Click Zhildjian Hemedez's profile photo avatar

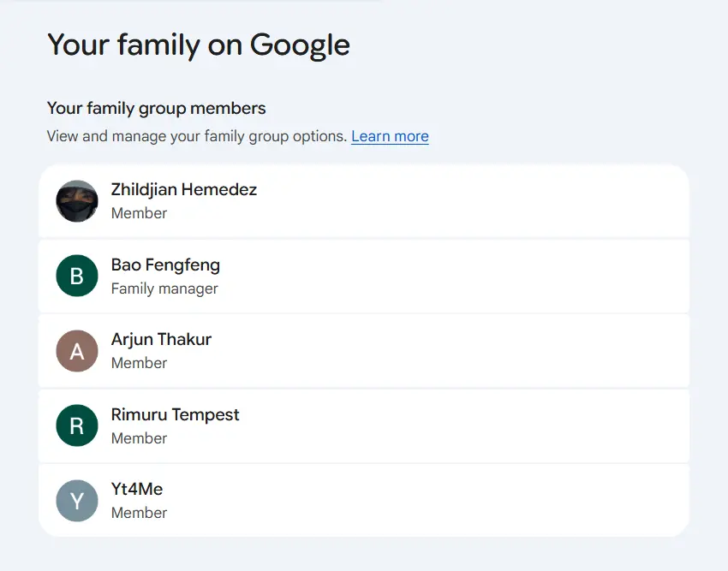click(77, 201)
